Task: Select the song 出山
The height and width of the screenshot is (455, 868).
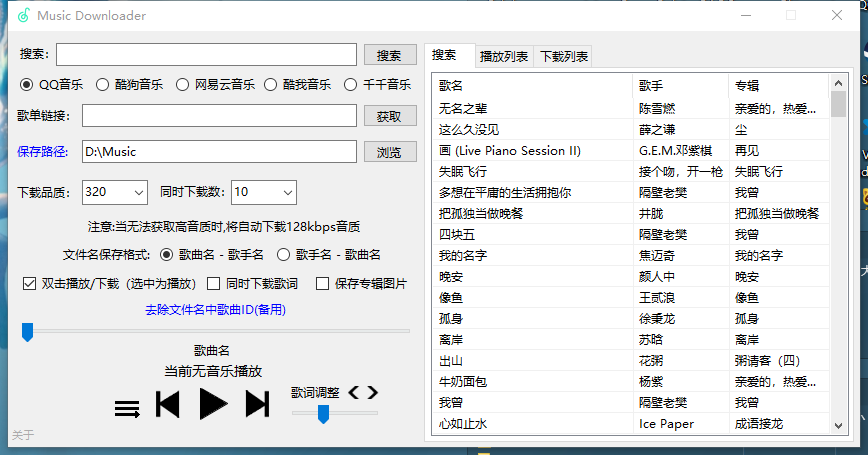Action: 451,361
